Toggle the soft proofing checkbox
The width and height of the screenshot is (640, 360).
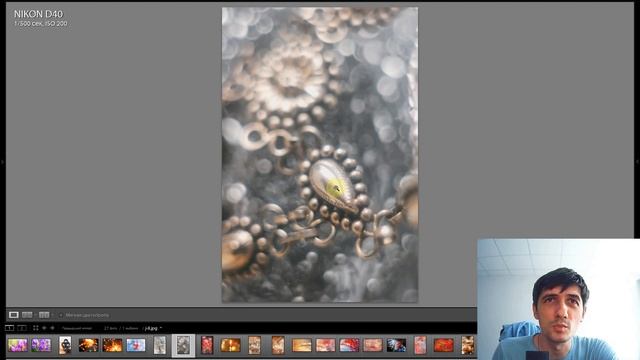[61, 315]
